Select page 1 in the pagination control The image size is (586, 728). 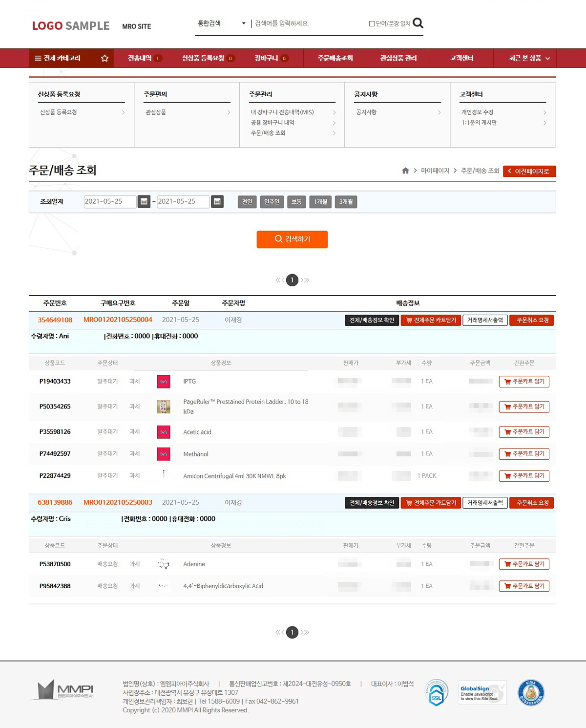pyautogui.click(x=293, y=280)
